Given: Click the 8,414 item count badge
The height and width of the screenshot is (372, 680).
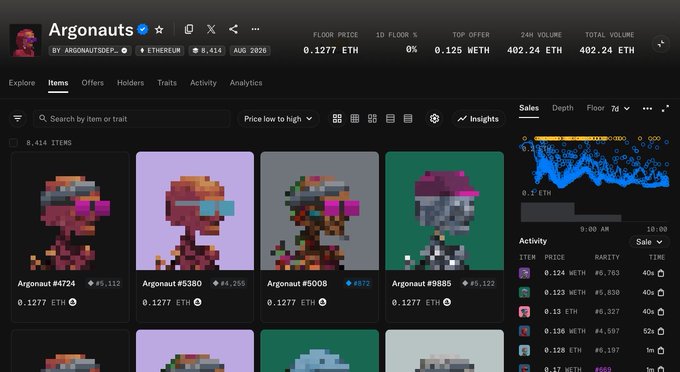Looking at the screenshot, I should click(x=207, y=51).
